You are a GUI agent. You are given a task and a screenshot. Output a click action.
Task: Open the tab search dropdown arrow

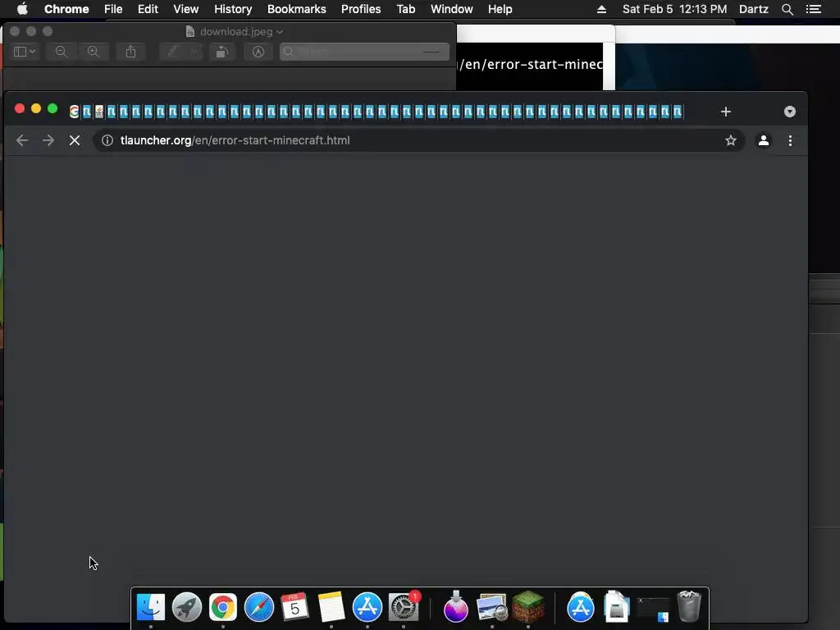click(x=790, y=112)
